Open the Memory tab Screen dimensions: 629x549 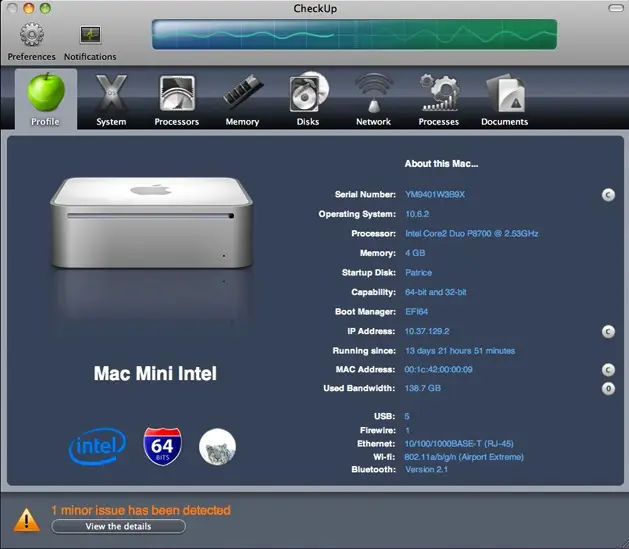tap(242, 100)
